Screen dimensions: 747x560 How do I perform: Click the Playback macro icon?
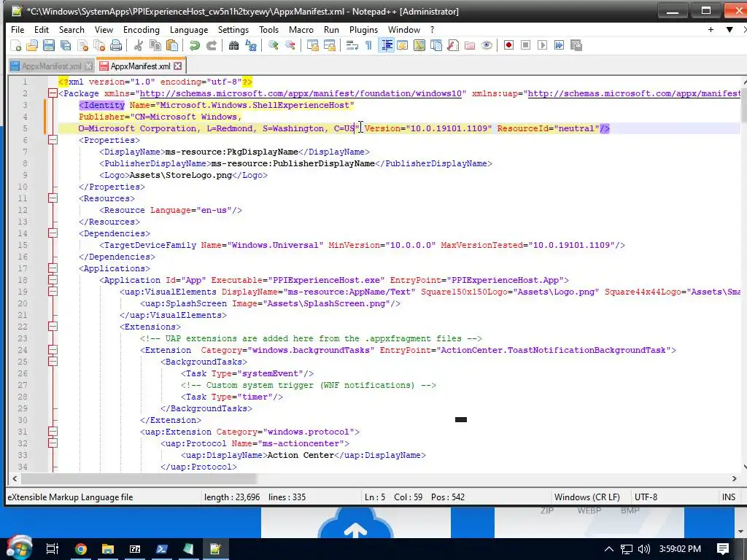click(542, 45)
